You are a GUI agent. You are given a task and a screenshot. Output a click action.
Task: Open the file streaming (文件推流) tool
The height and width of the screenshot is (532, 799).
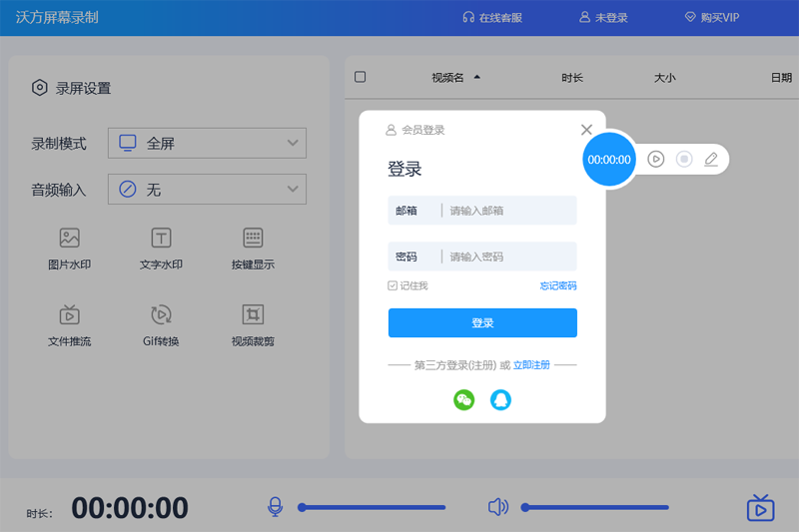coord(69,315)
